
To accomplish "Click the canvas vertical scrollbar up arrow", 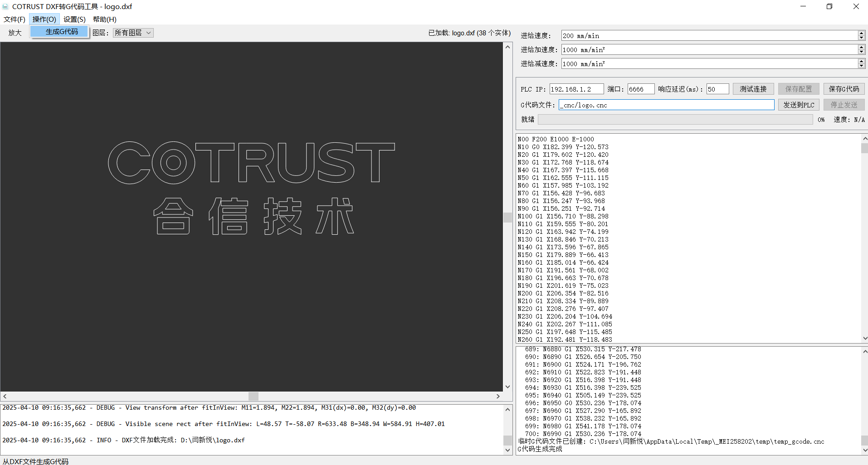I will pyautogui.click(x=507, y=47).
